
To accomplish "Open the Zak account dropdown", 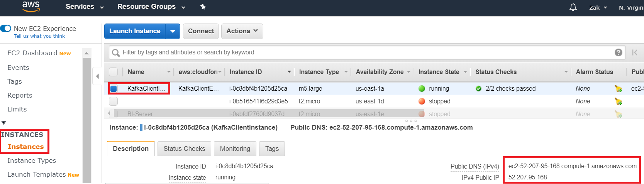I will click(598, 7).
